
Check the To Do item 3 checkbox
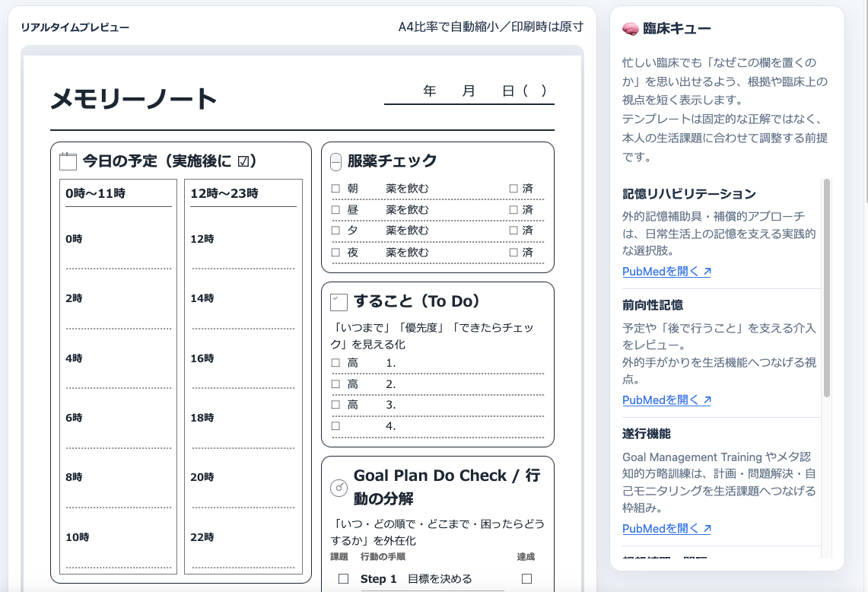coord(335,405)
